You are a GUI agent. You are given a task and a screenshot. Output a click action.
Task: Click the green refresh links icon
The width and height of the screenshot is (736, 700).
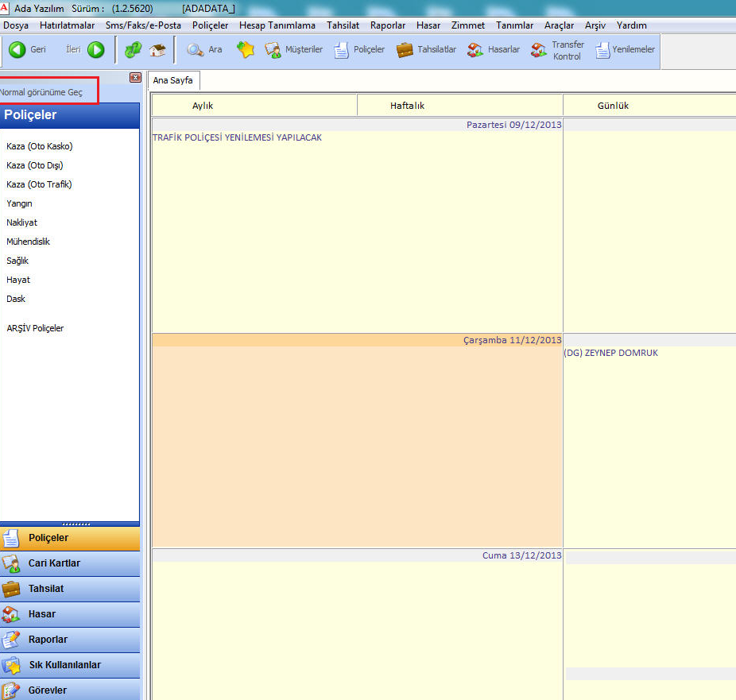(x=133, y=50)
